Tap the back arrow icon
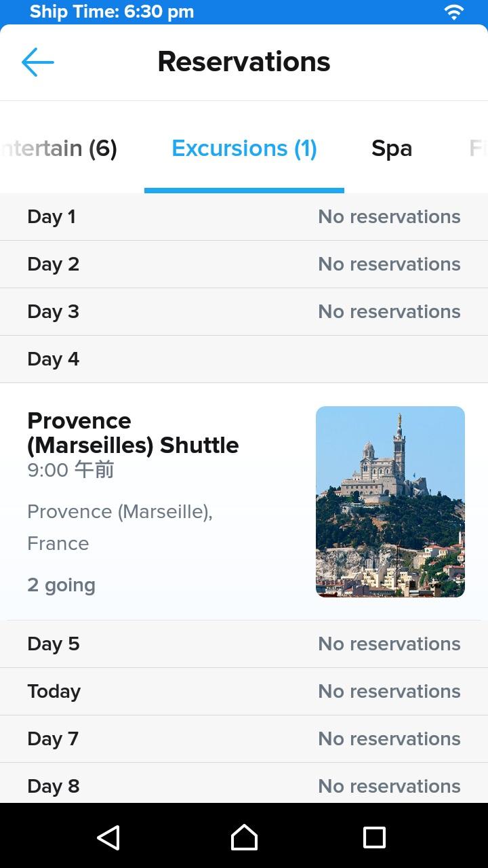This screenshot has height=868, width=488. pyautogui.click(x=38, y=62)
